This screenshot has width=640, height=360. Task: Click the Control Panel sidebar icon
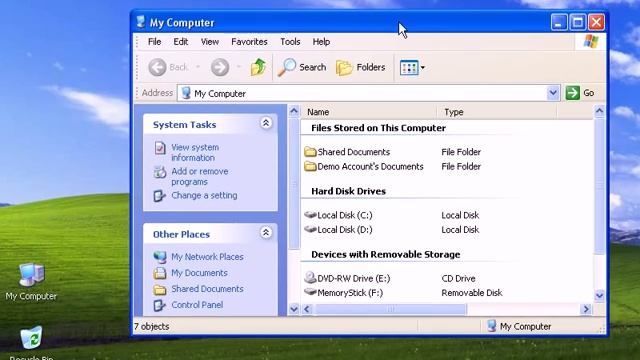[x=160, y=305]
